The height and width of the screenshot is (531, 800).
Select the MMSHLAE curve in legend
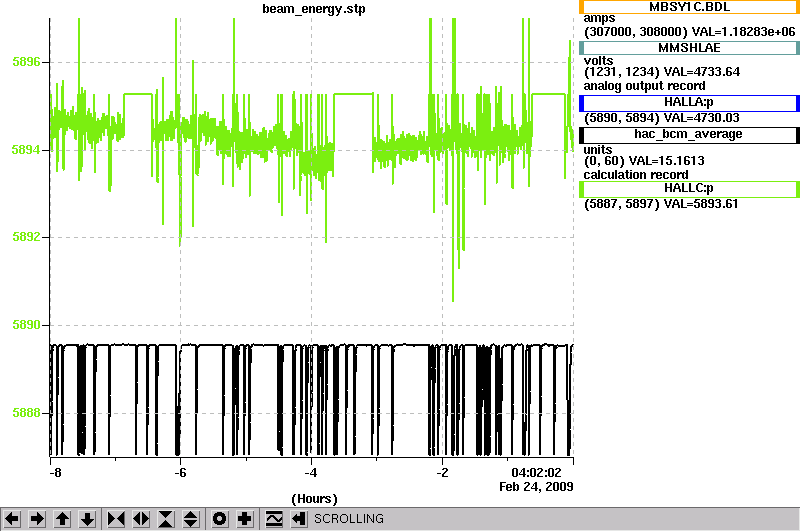689,48
